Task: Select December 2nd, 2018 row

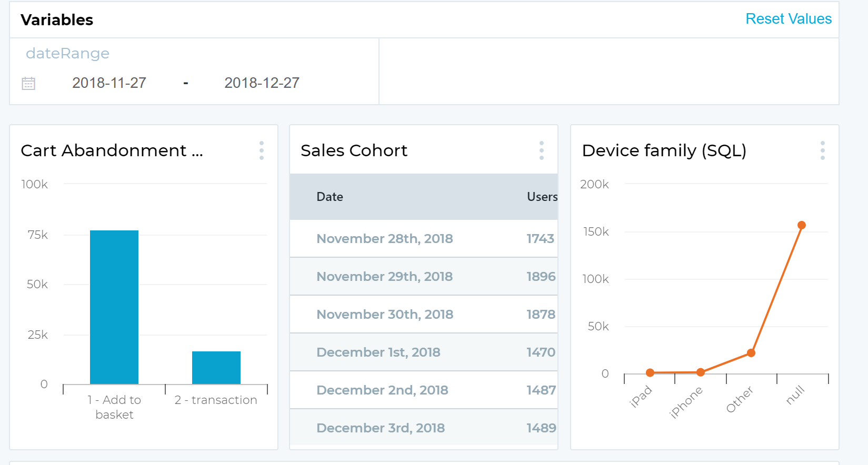Action: [382, 390]
